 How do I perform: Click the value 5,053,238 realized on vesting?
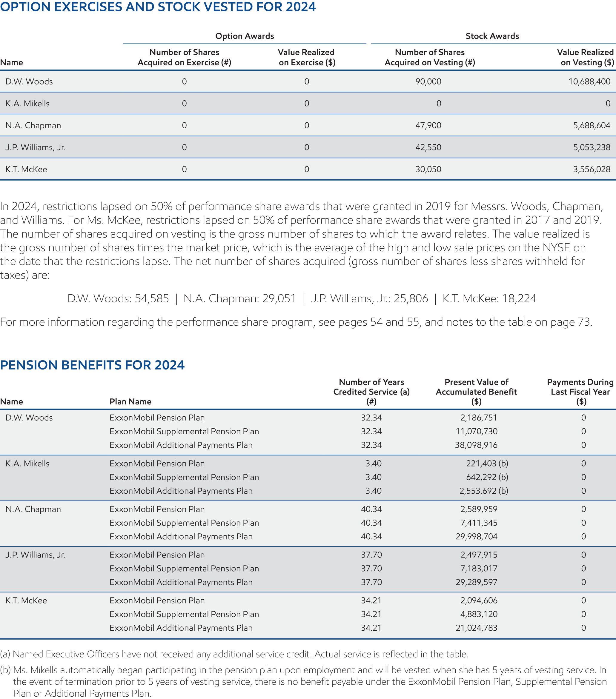tap(592, 147)
